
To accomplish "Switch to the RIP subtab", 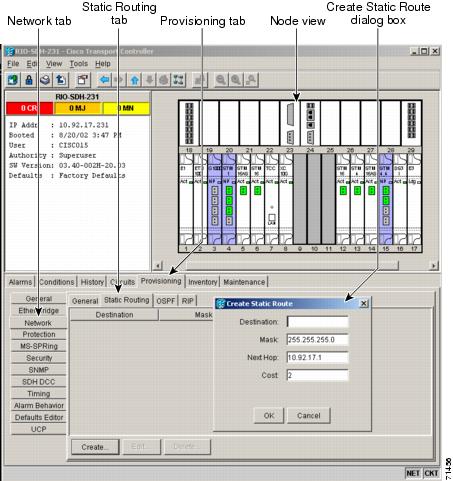I will 187,301.
